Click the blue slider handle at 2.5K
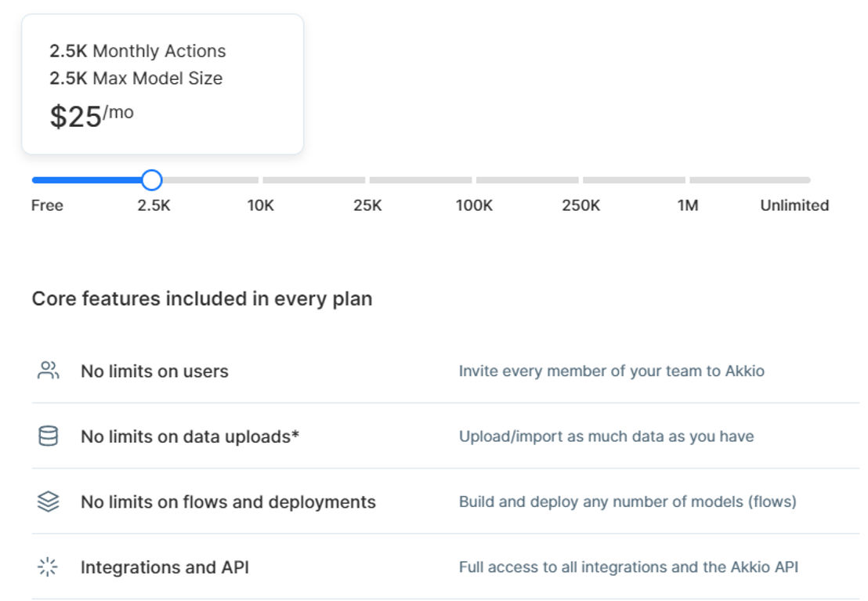 [x=152, y=180]
